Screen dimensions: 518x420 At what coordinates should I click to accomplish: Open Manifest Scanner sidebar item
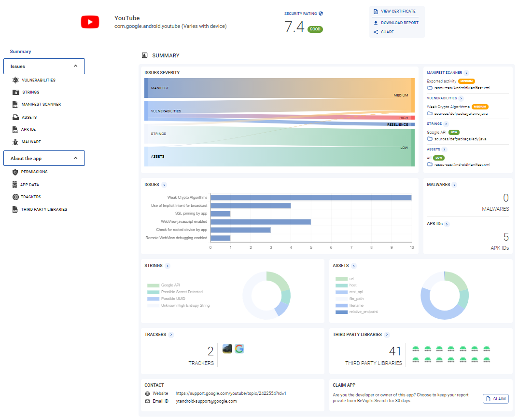coord(42,104)
